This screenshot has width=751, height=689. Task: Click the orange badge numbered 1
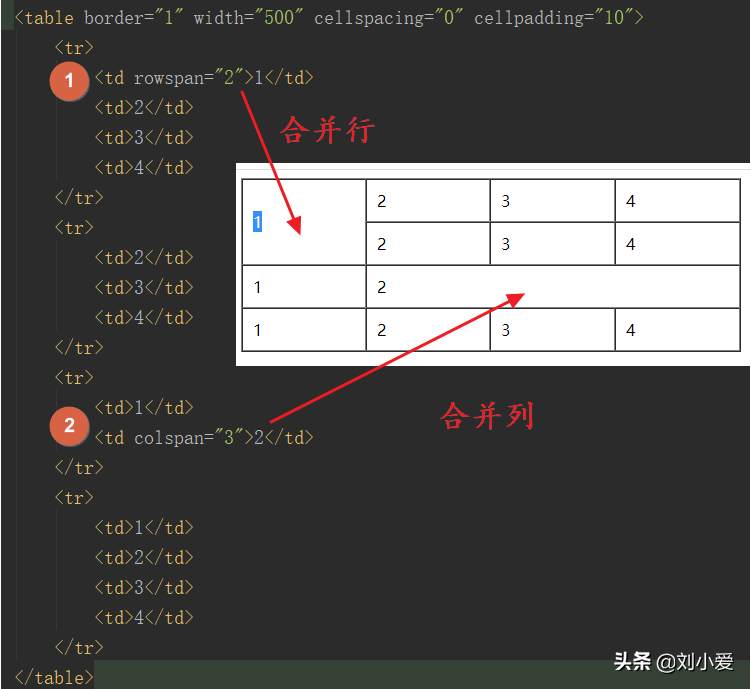[x=69, y=81]
